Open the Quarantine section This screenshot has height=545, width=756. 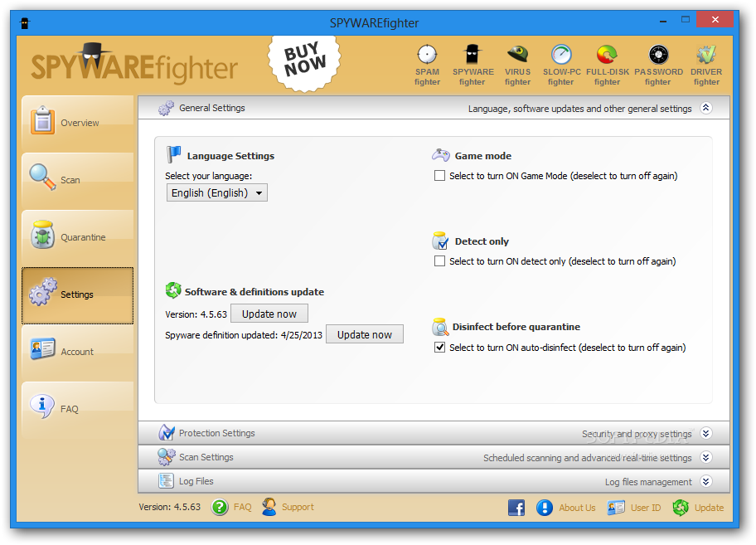tap(78, 237)
